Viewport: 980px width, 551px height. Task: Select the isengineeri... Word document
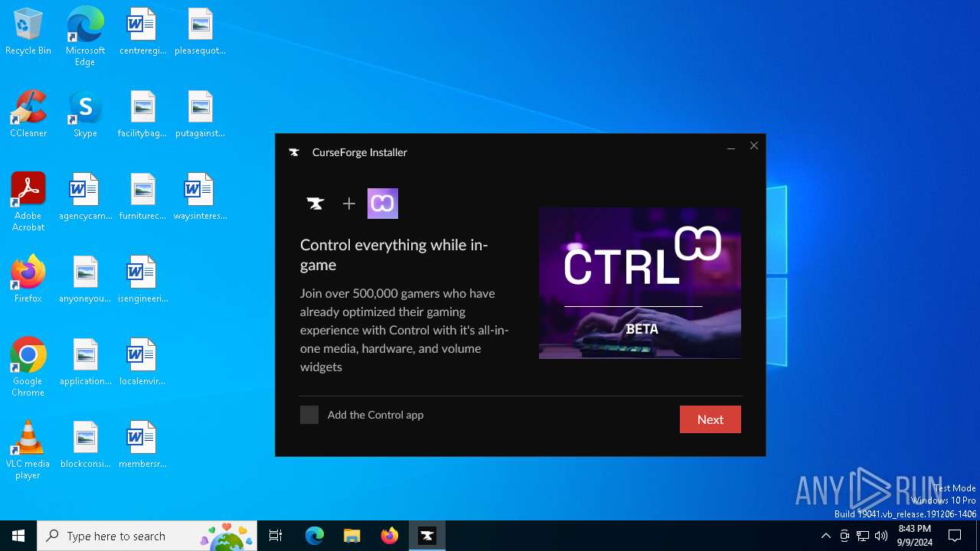[x=142, y=280]
